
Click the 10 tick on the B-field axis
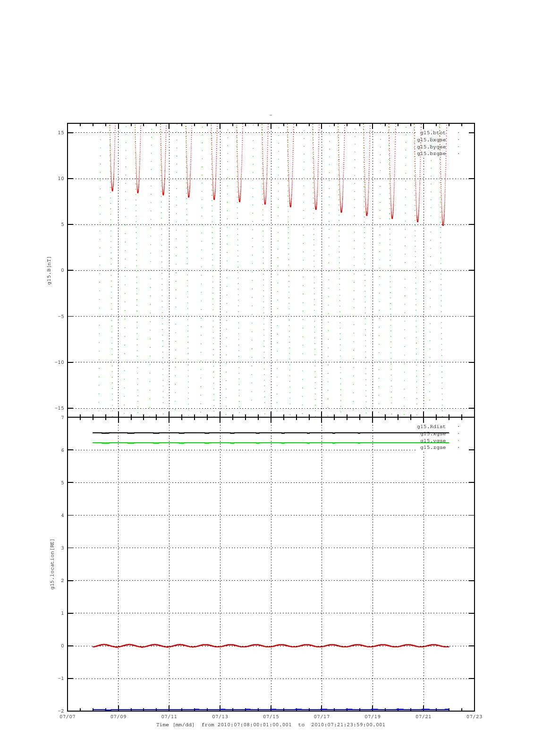(61, 179)
